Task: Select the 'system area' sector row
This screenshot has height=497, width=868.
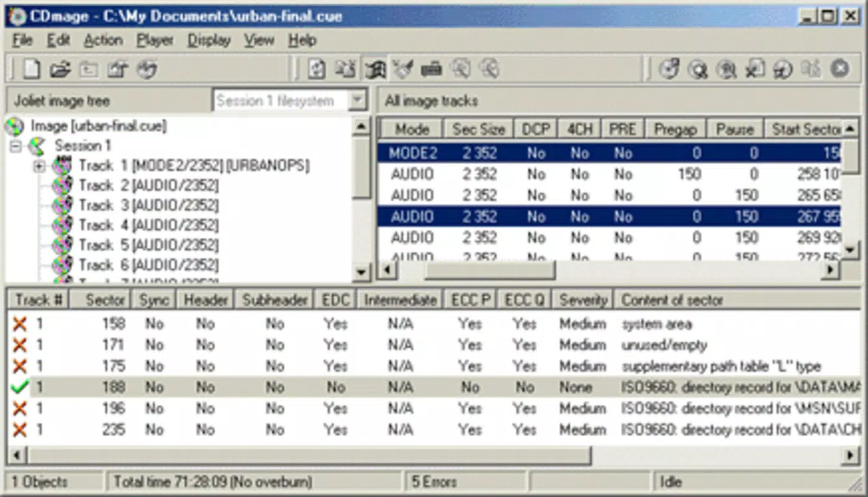Action: pos(433,324)
